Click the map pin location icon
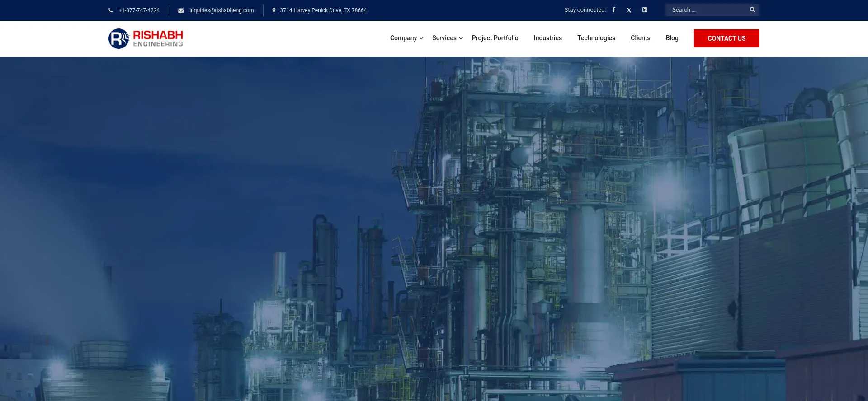The image size is (868, 401). point(274,10)
